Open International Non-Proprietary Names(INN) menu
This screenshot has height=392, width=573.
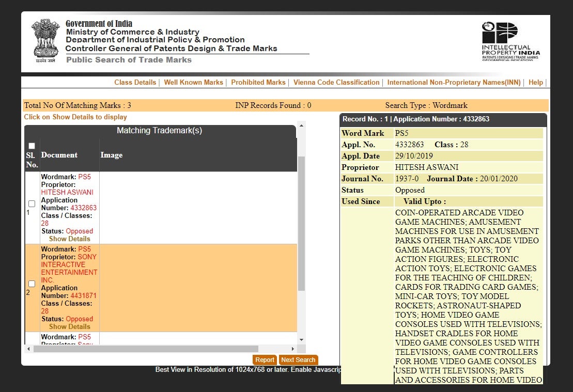click(454, 82)
